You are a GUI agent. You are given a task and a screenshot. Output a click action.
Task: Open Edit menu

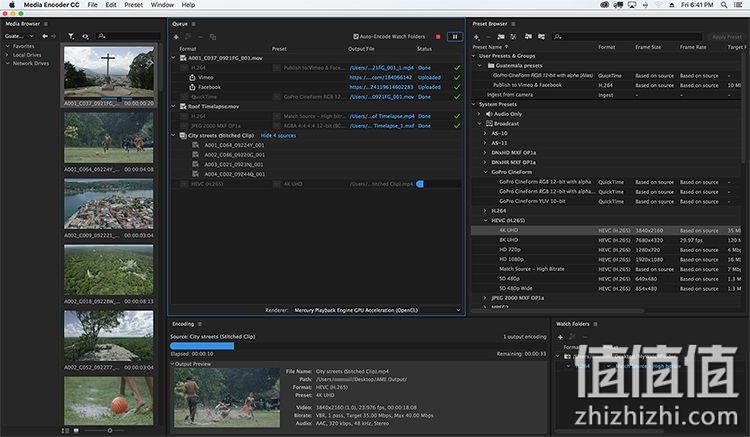[111, 5]
